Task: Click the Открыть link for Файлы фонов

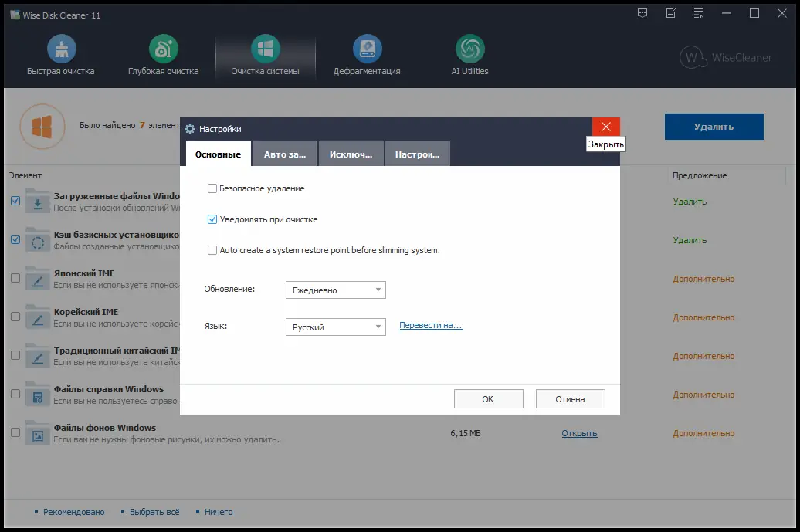Action: (x=579, y=434)
